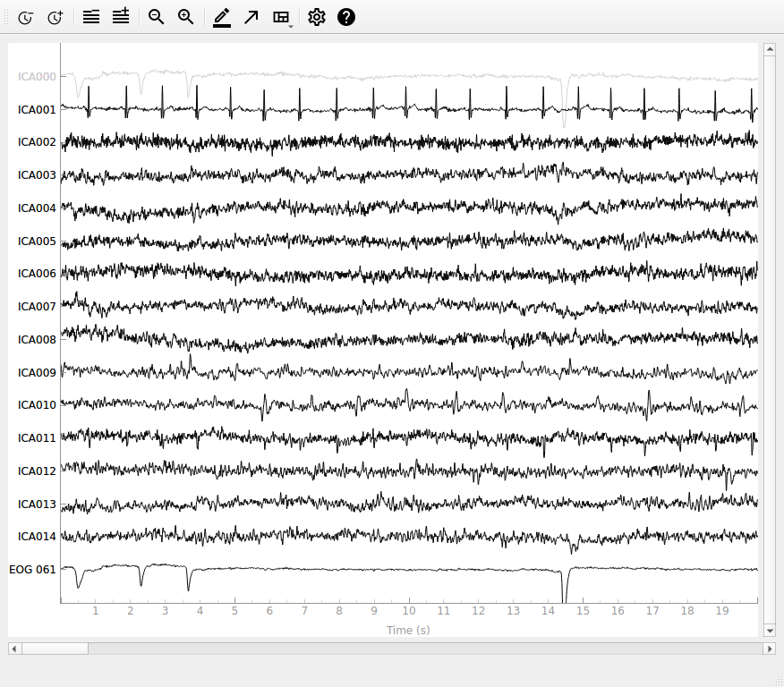
Task: Click the 15 second tick label
Action: click(x=583, y=611)
